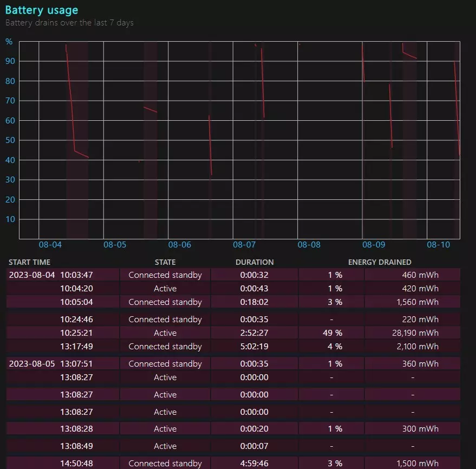Click the 420 mWh value

[420, 288]
